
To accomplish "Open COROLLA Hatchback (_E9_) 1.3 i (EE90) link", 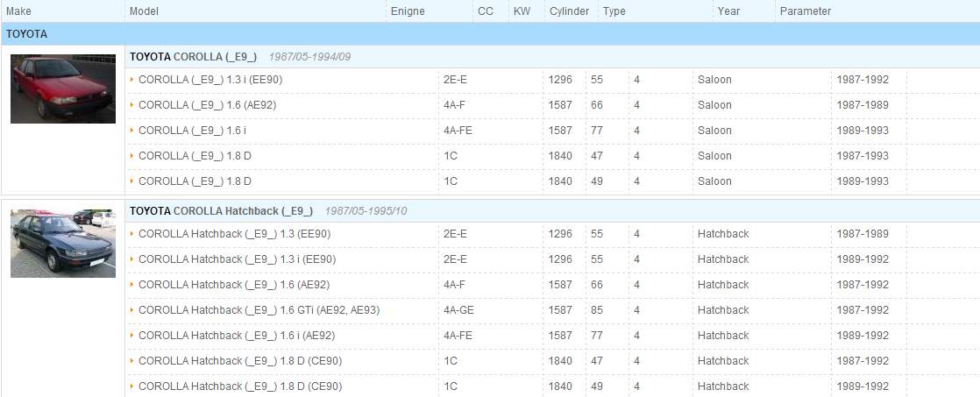I will 238,259.
